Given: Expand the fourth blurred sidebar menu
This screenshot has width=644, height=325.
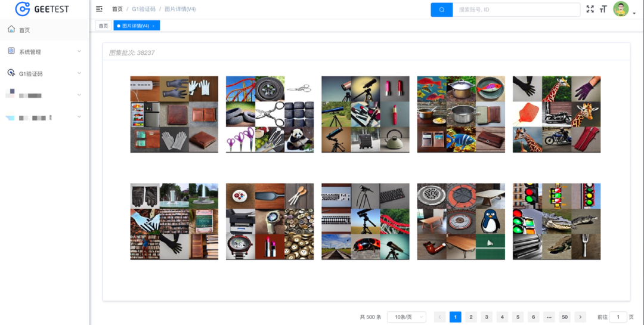Looking at the screenshot, I should coord(79,117).
